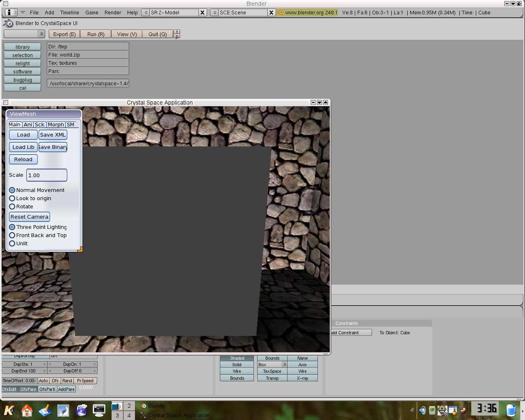Edit the crystalspace-1.4 path field
This screenshot has width=525, height=420.
(88, 83)
